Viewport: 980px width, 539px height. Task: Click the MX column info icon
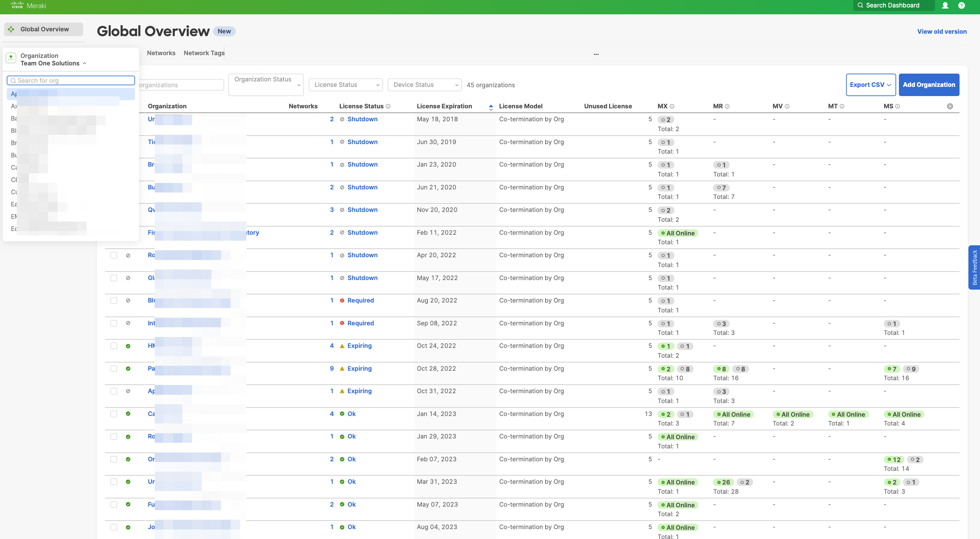[x=672, y=106]
